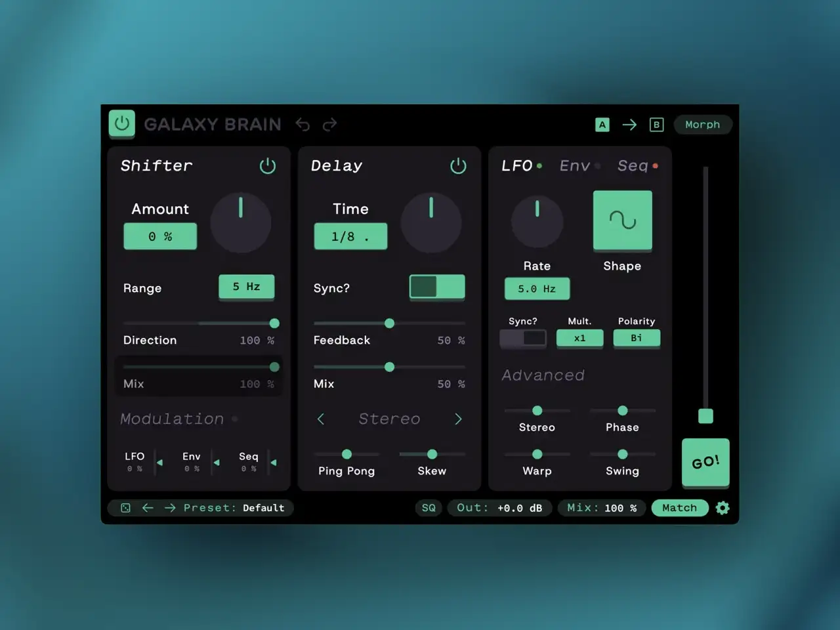Click Seq modulation amount arrow
The width and height of the screenshot is (840, 630).
coord(274,463)
